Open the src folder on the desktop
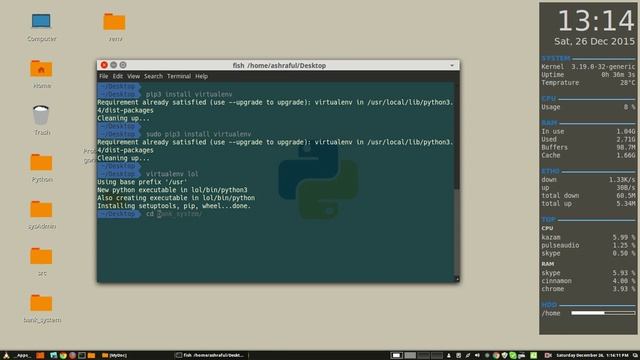 coord(41,262)
